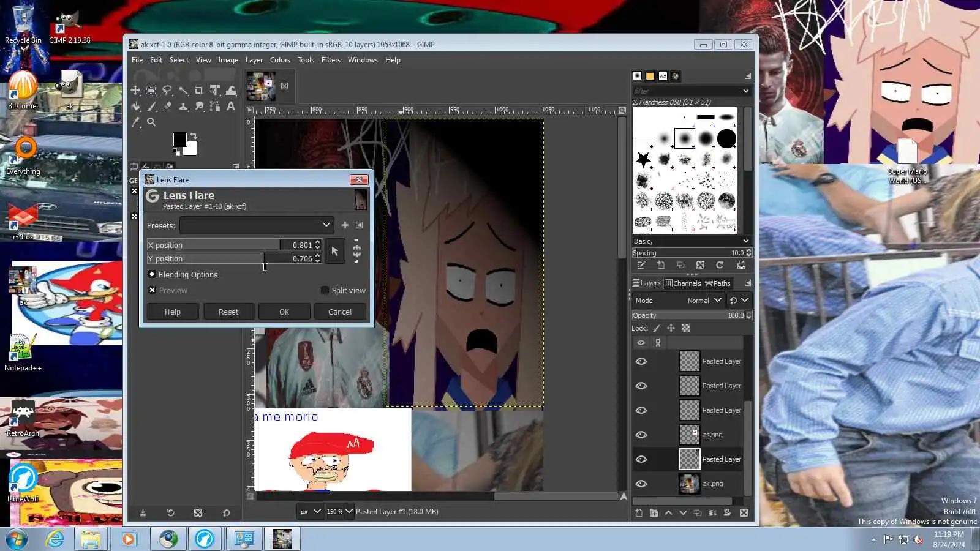Open the px units dropdown in status bar
The image size is (980, 551).
pos(310,512)
